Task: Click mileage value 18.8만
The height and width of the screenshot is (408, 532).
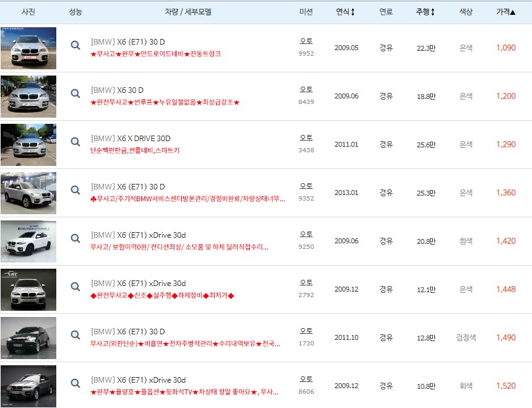Action: pyautogui.click(x=426, y=97)
